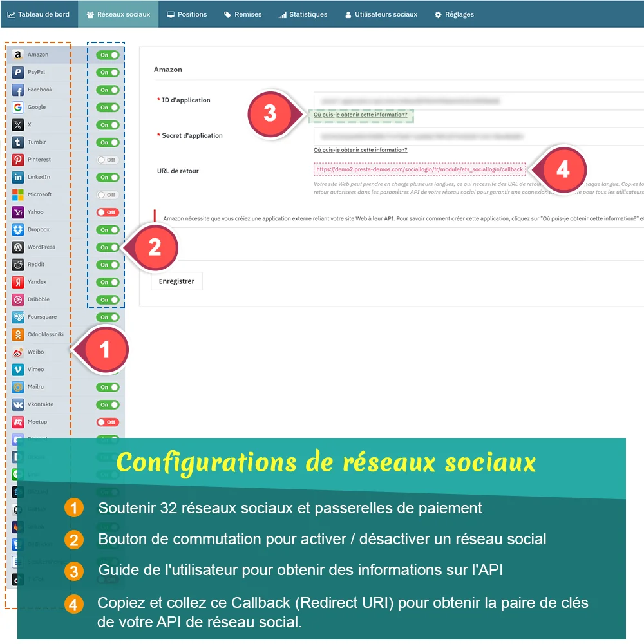Open the Tableau de bord tab
Screen dimensions: 644x644
pyautogui.click(x=39, y=14)
